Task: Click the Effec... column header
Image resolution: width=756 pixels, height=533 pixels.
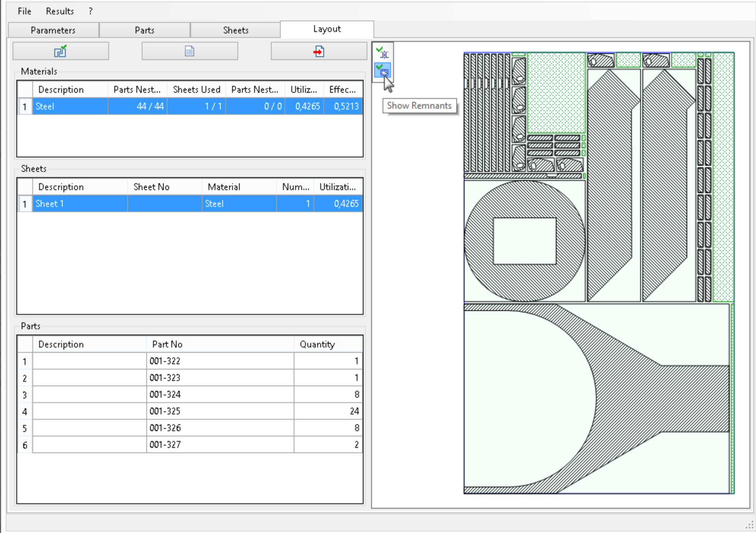Action: [343, 90]
